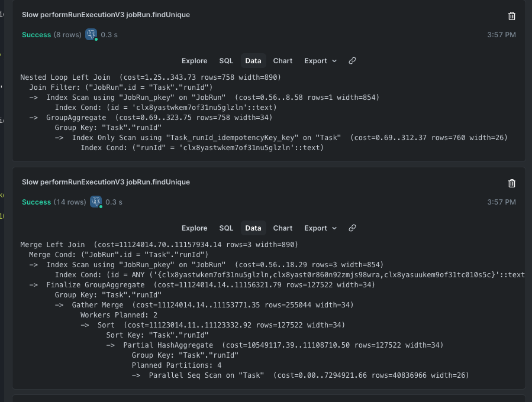This screenshot has height=402, width=532.
Task: Delete the second findUnique query card
Action: 512,184
